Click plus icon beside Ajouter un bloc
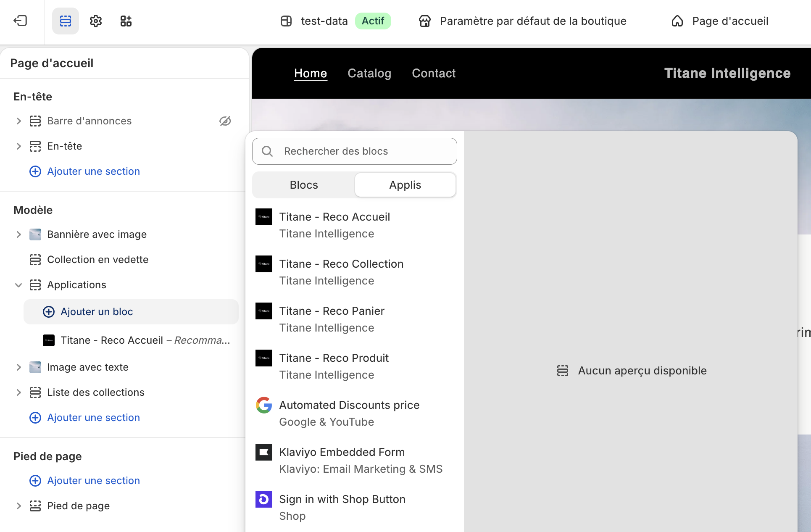The height and width of the screenshot is (532, 811). (49, 312)
